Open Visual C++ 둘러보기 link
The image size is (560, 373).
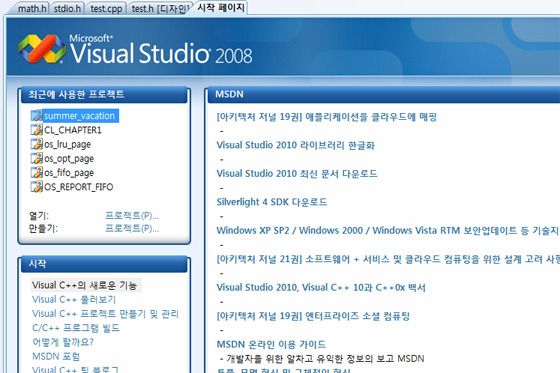[74, 299]
